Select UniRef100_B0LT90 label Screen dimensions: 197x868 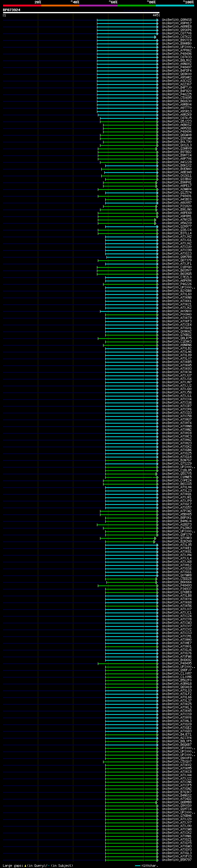click(177, 142)
